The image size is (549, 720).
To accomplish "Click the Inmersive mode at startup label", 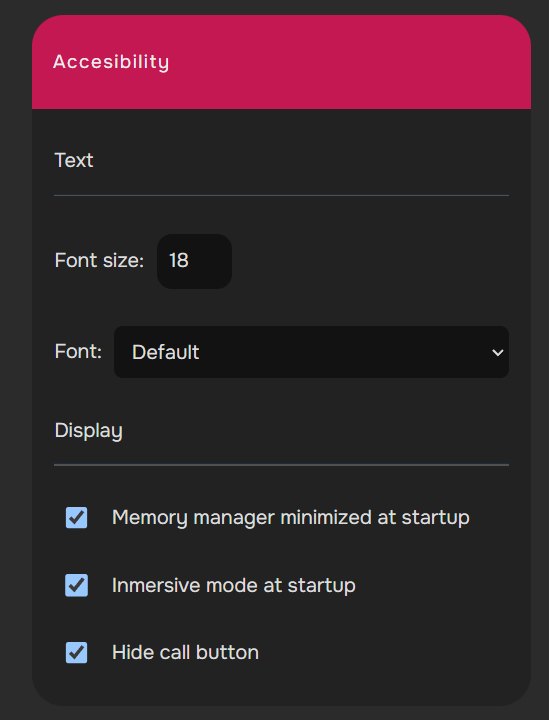I will click(x=234, y=585).
